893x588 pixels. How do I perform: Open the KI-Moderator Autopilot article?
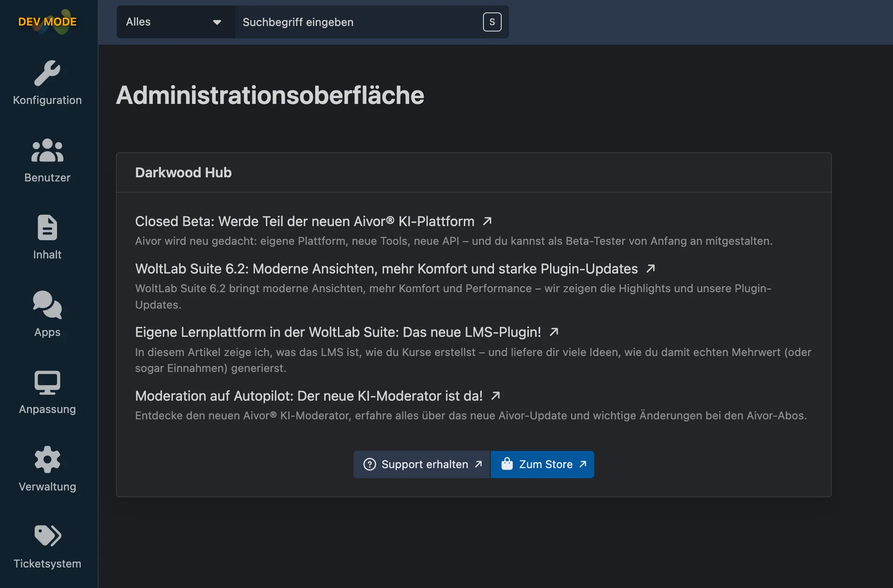[308, 396]
